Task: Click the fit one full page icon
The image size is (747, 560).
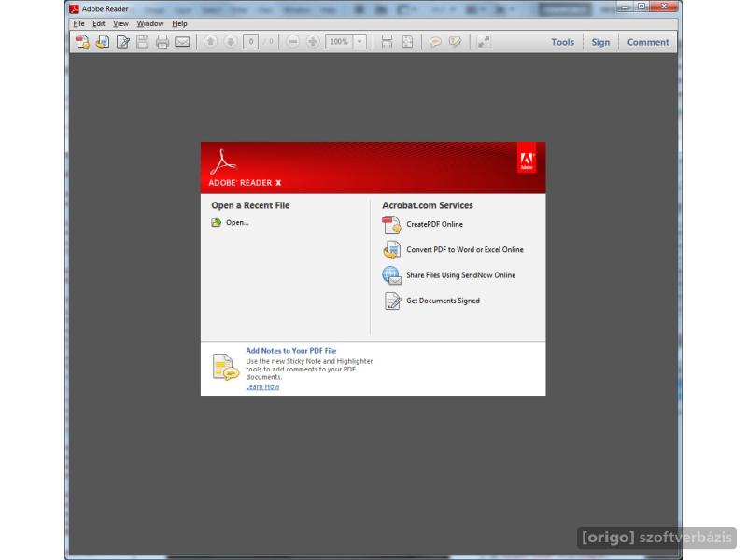Action: [407, 42]
